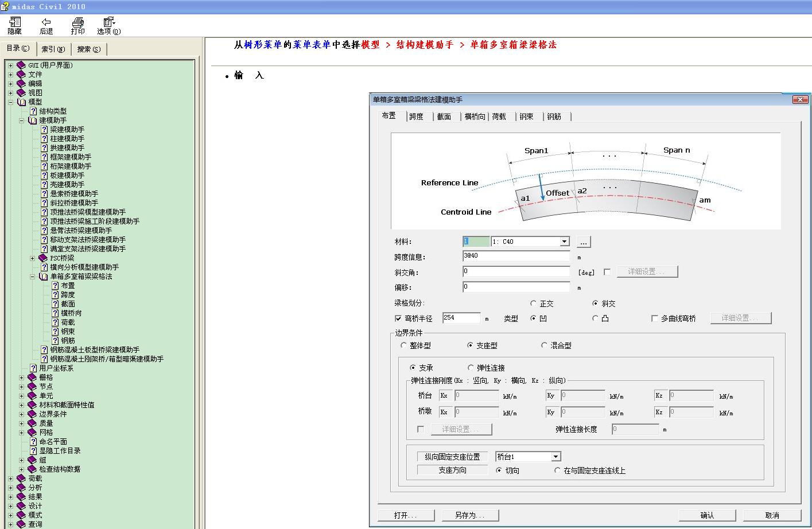Click the book icon next to 文件
This screenshot has height=529, width=812.
click(21, 74)
